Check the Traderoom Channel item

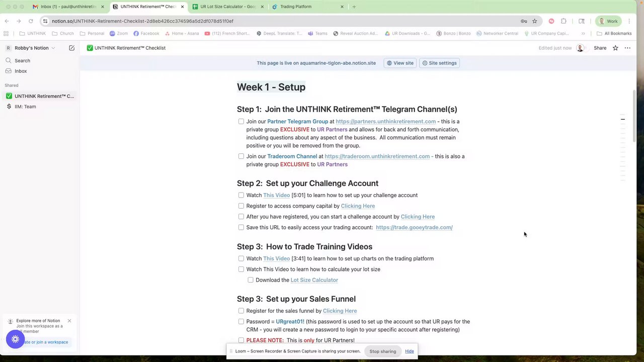(241, 156)
